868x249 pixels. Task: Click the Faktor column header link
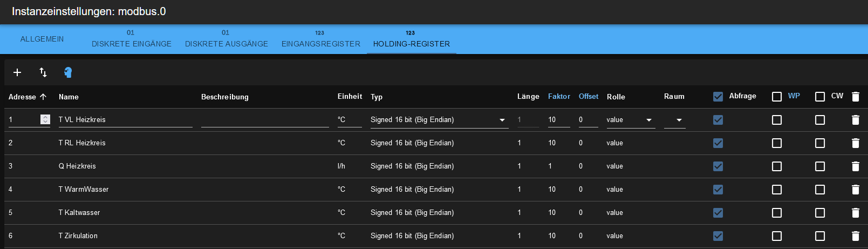[x=559, y=97]
